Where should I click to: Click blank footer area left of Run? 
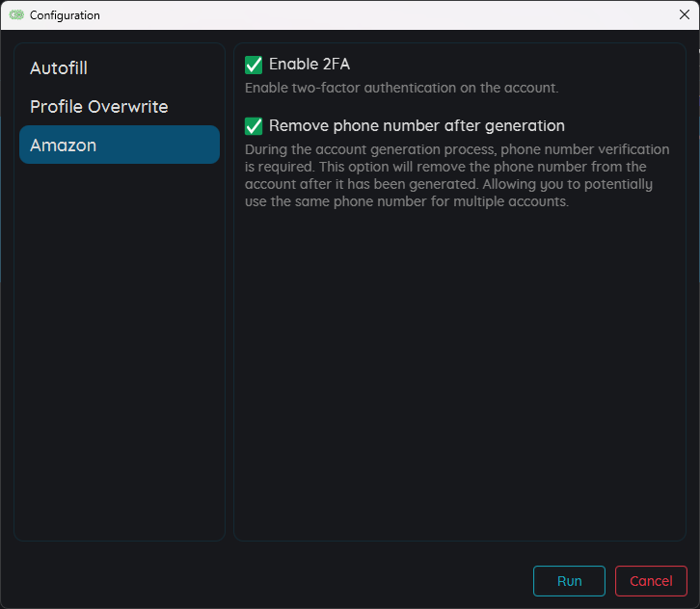click(x=270, y=580)
